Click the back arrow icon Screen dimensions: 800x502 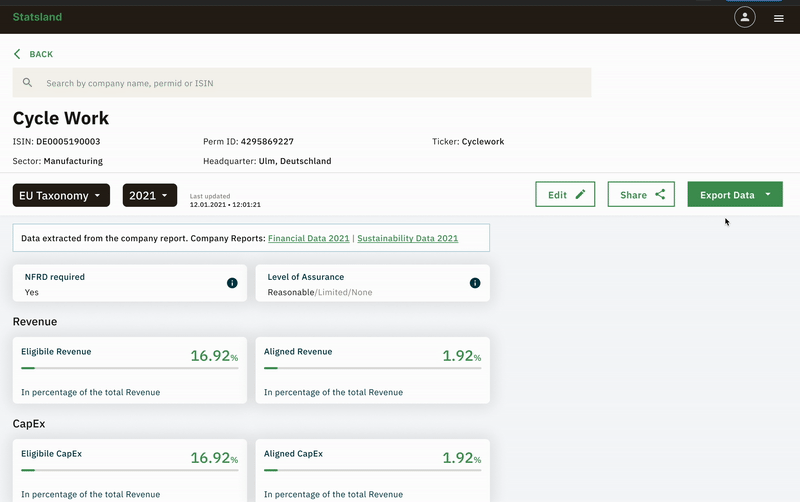coord(17,54)
